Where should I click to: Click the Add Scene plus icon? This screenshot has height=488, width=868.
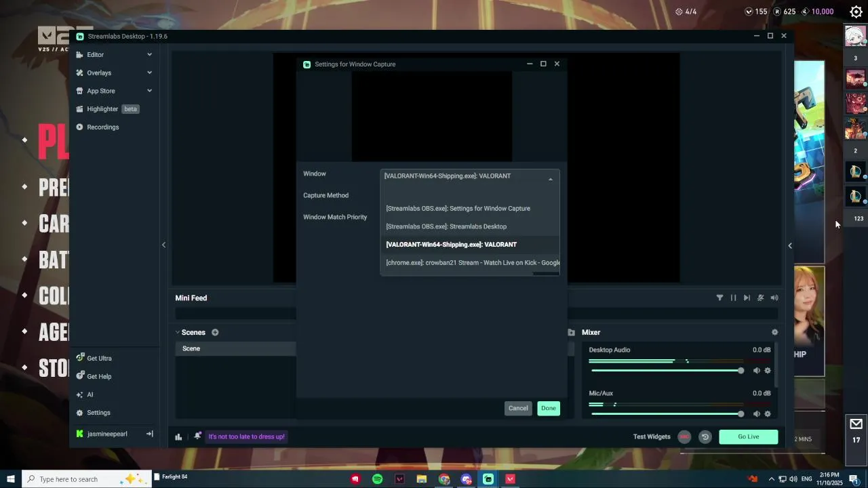(x=215, y=333)
